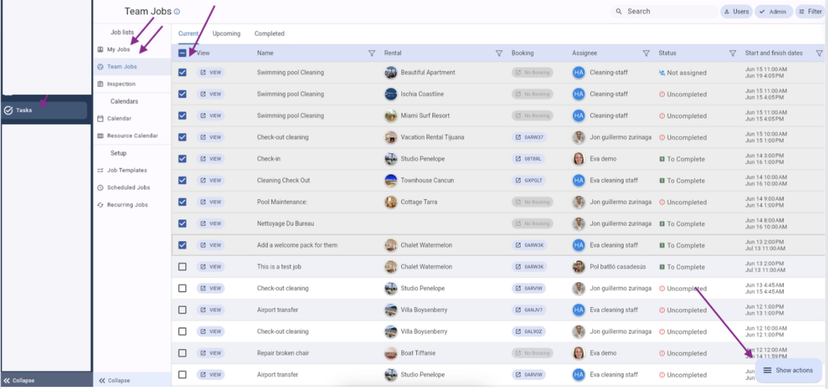Click Beautiful Apartment rental thumbnail
The height and width of the screenshot is (389, 828).
click(391, 72)
